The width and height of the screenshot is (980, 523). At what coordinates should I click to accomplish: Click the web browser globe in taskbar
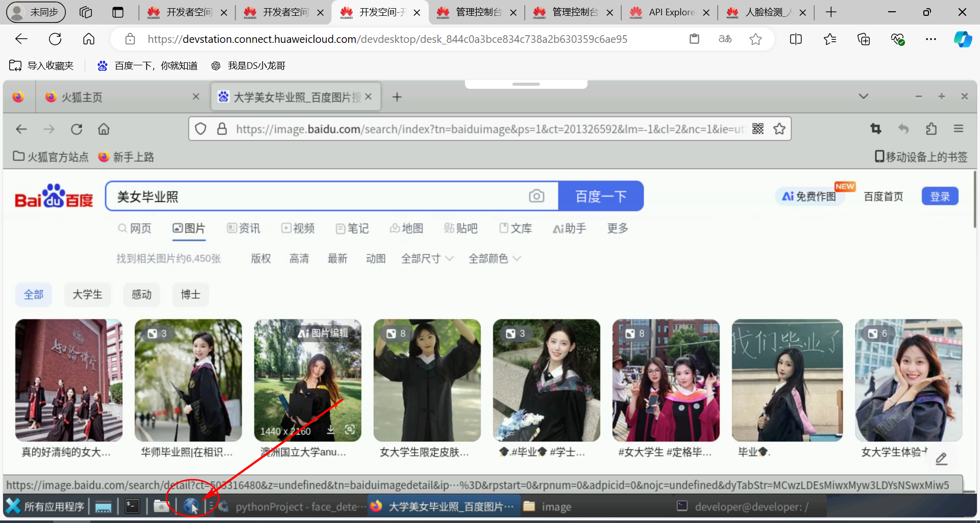click(x=191, y=506)
